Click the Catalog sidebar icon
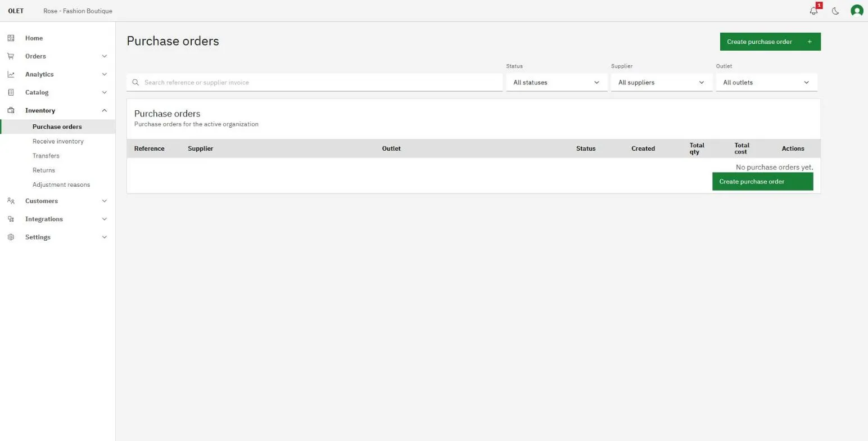 11,92
